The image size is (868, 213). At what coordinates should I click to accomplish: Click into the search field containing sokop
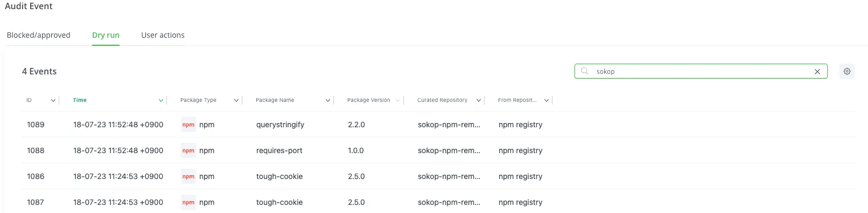pos(701,71)
